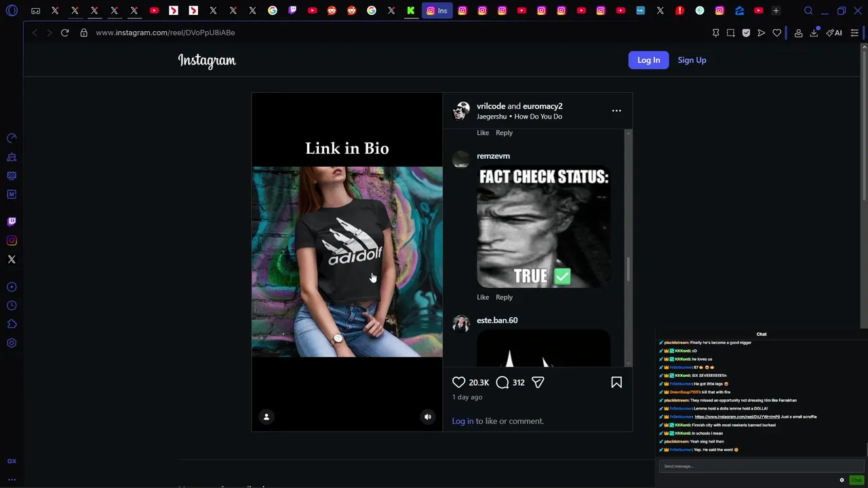Open the post's three-dot options menu

click(x=616, y=110)
